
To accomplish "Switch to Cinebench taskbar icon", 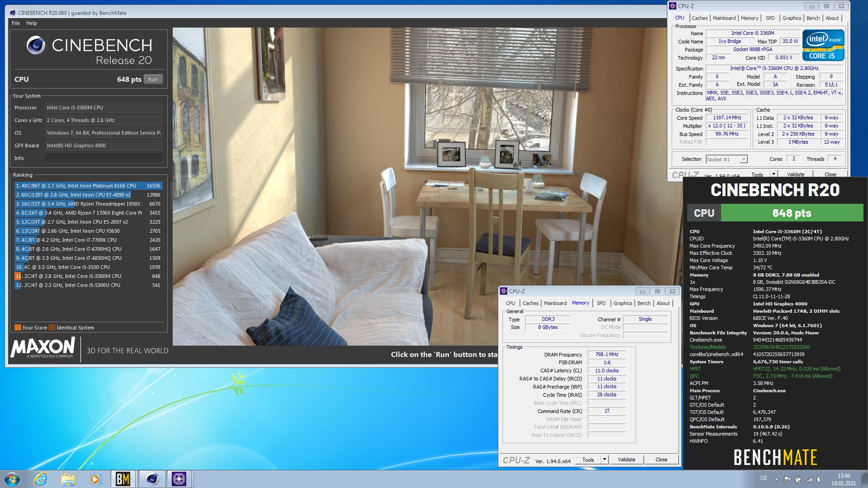I will click(152, 479).
